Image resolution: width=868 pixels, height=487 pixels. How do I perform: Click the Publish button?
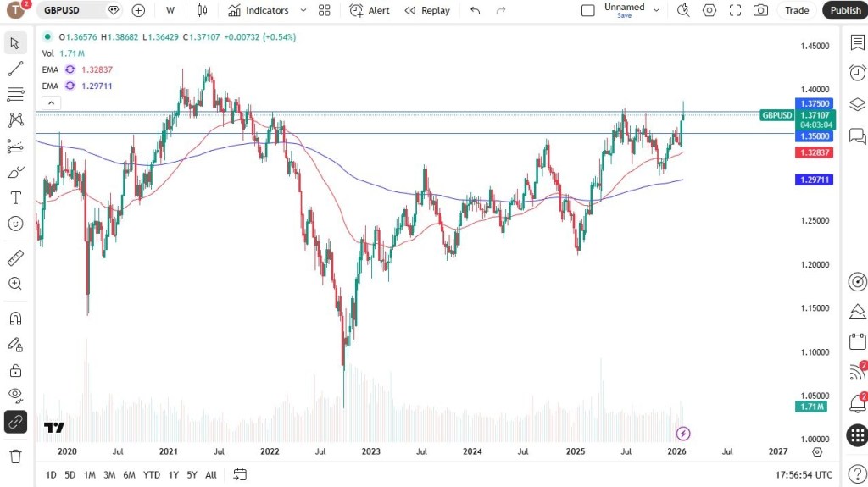844,10
